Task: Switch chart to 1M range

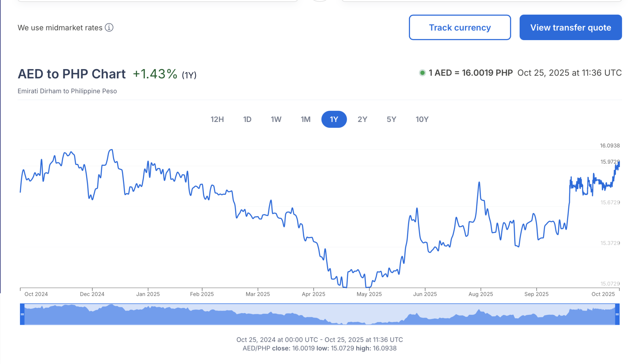Action: point(306,119)
